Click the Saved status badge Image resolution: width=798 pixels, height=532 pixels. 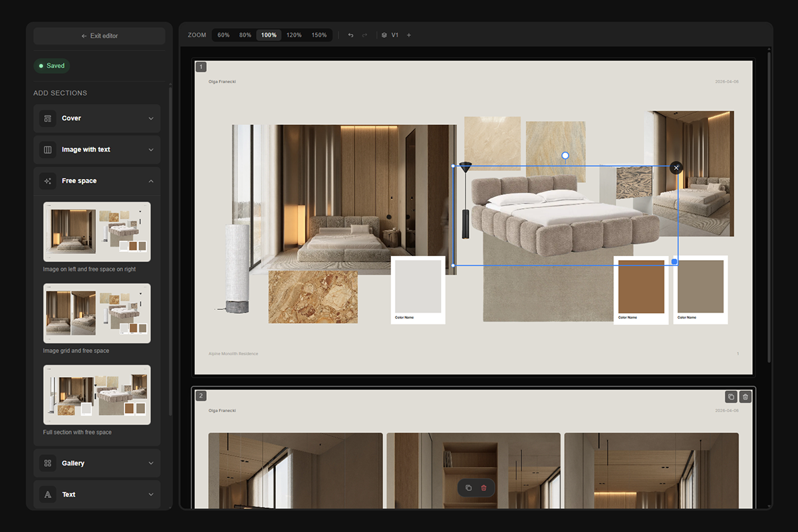coord(52,66)
